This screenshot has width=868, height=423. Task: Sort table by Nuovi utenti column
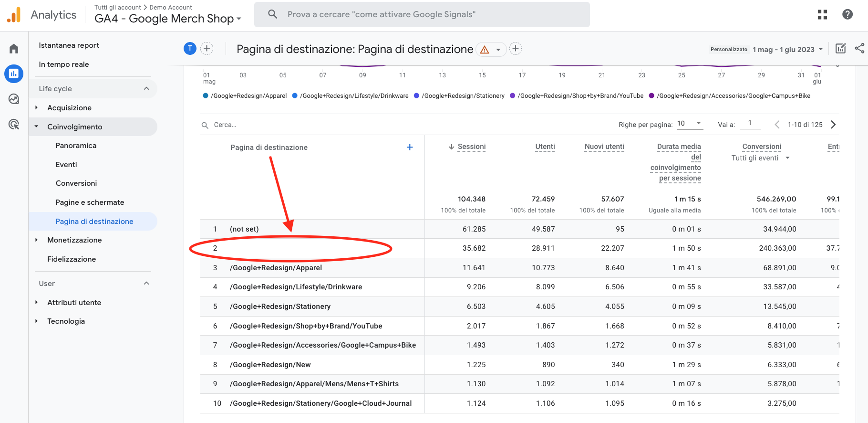pyautogui.click(x=604, y=147)
